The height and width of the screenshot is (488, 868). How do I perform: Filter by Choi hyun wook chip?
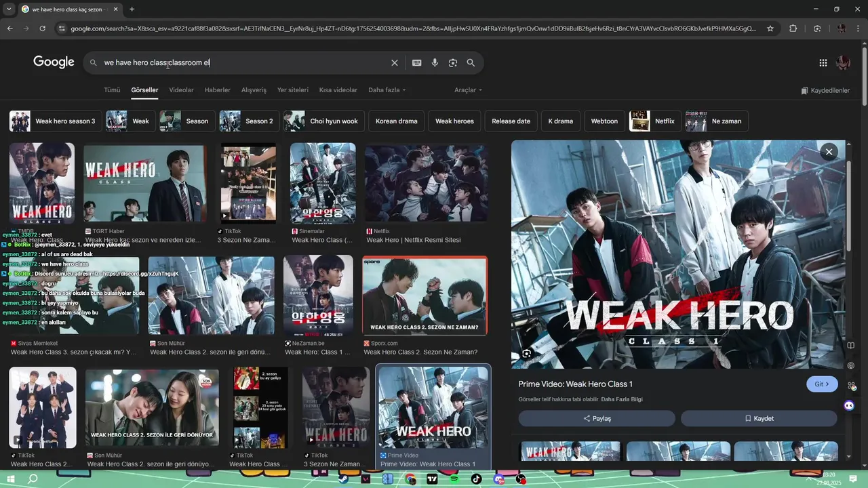point(323,121)
